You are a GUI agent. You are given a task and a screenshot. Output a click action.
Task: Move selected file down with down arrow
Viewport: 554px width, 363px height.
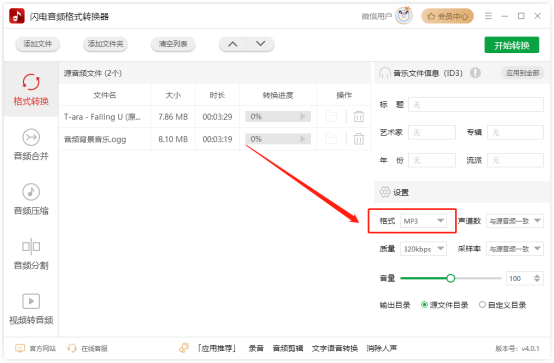coord(260,44)
